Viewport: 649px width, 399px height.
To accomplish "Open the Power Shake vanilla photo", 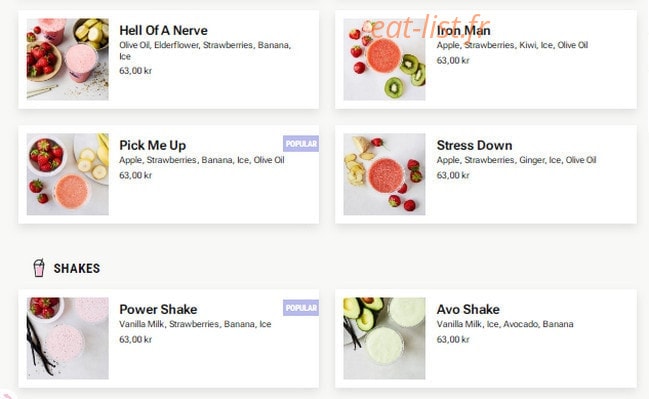I will pos(68,338).
